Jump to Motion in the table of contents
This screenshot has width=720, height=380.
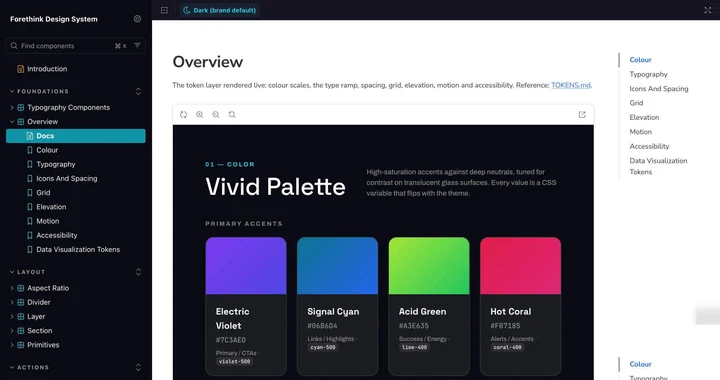[x=641, y=132]
